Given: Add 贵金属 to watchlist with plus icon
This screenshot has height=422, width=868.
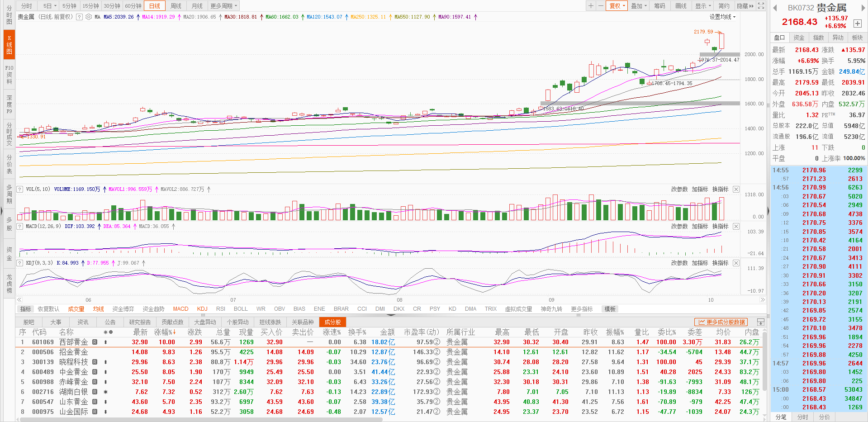Looking at the screenshot, I should point(857,24).
